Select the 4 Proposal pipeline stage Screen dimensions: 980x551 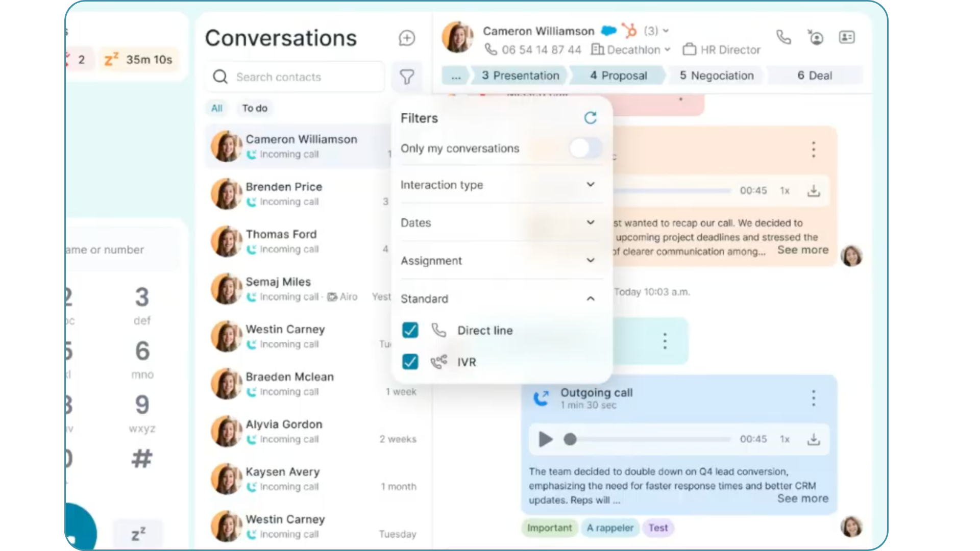point(618,76)
